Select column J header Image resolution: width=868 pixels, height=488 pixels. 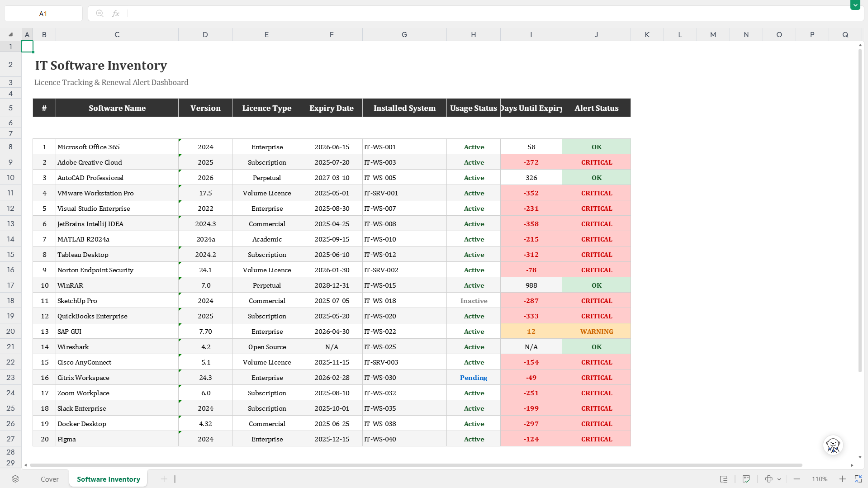click(x=596, y=34)
